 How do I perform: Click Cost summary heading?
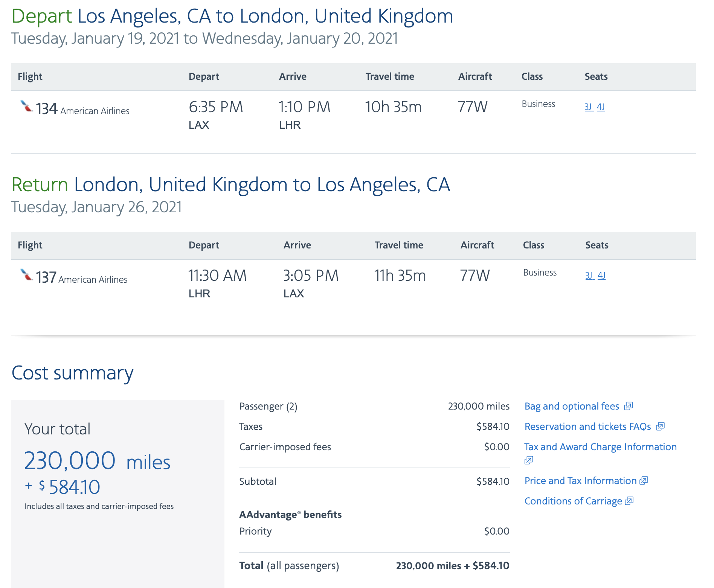[72, 373]
